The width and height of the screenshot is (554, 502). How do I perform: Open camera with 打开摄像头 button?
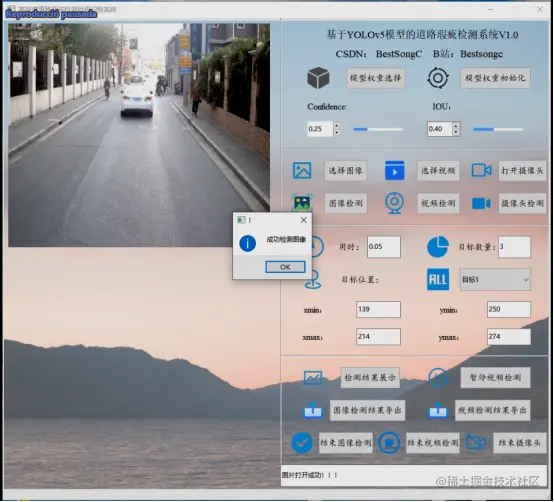click(x=522, y=171)
